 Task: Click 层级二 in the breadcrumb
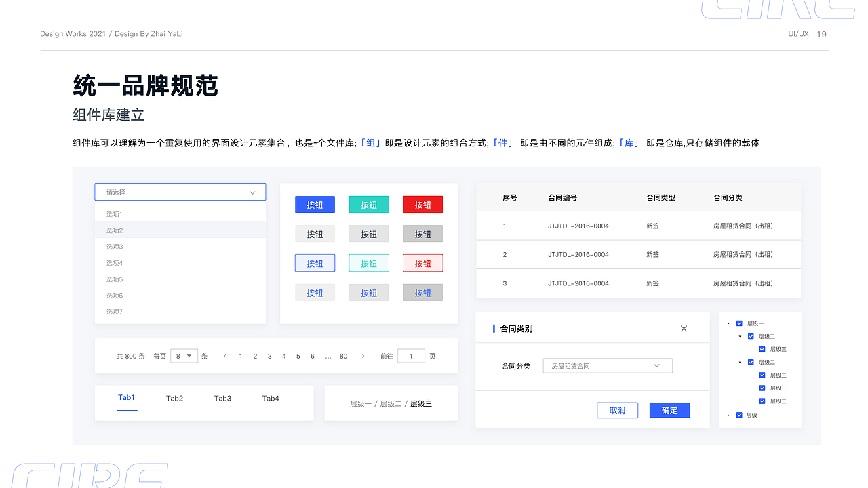(x=391, y=404)
